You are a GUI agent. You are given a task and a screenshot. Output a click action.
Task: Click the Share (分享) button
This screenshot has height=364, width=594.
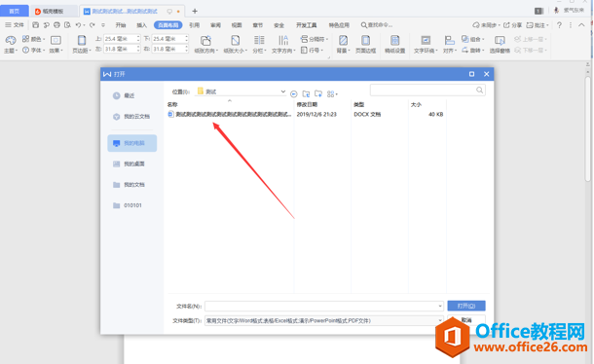click(512, 25)
